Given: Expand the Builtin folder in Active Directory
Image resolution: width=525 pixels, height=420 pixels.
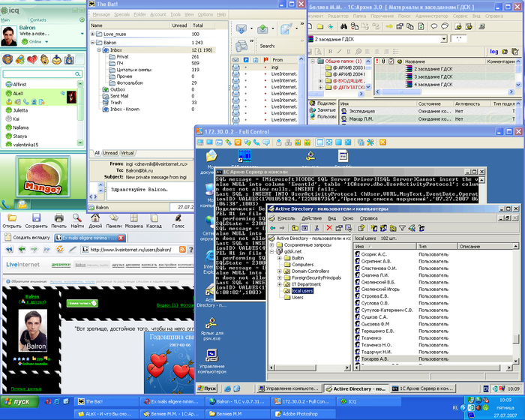Looking at the screenshot, I should (279, 258).
